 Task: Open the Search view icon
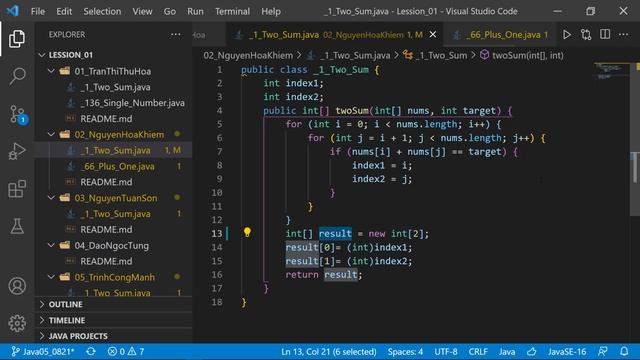[17, 76]
